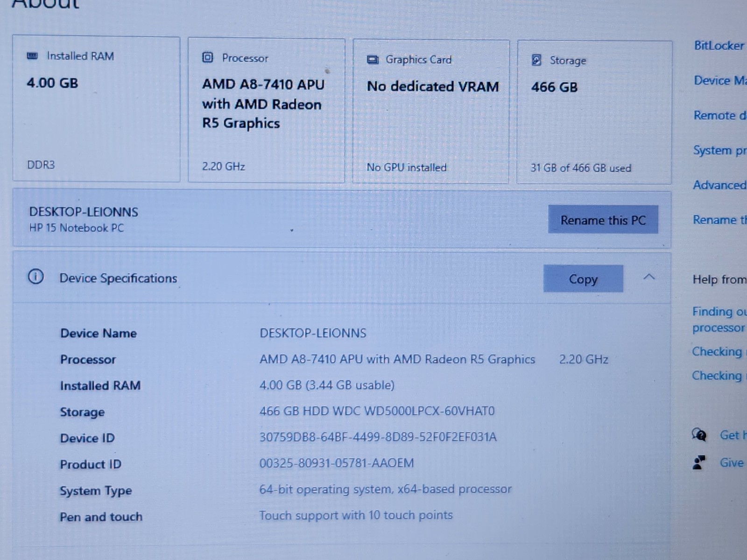Click the DDR3 text in RAM card
Screen dimensions: 747x560
41,165
